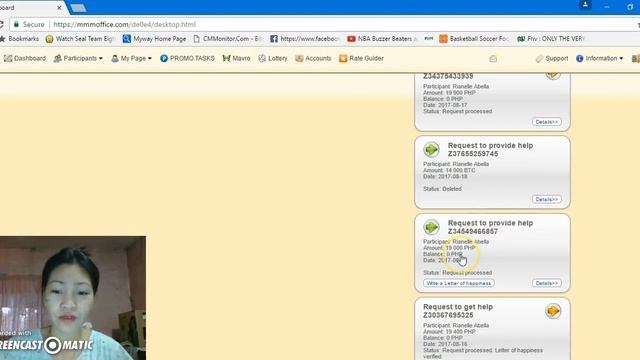The height and width of the screenshot is (360, 640).
Task: Click the request ID text Z30367695325
Action: coord(448,315)
